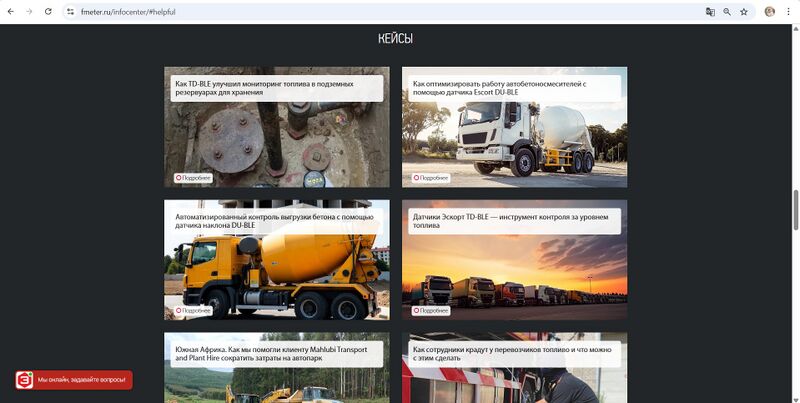Open the fuel theft by employees article
800x403 pixels.
coord(512,354)
